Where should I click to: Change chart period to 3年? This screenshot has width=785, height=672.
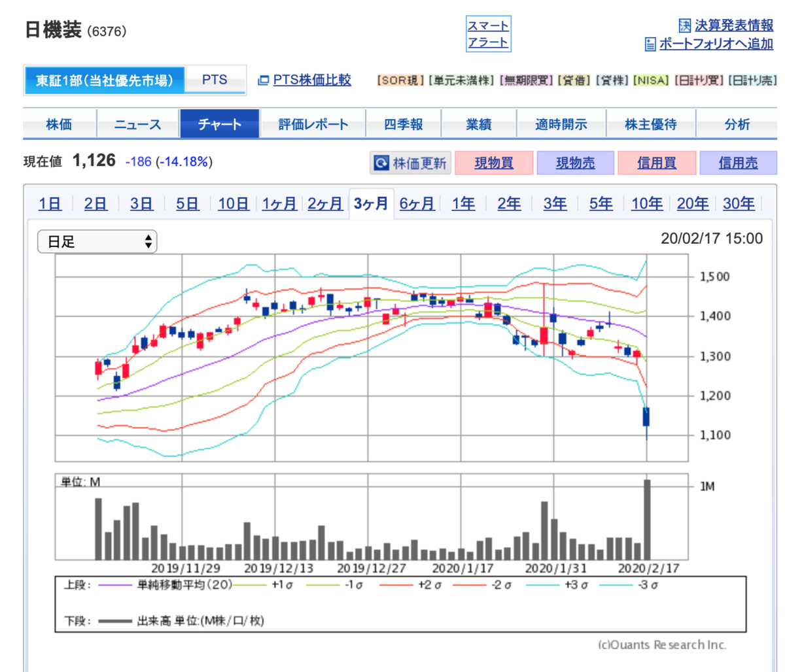[x=555, y=204]
